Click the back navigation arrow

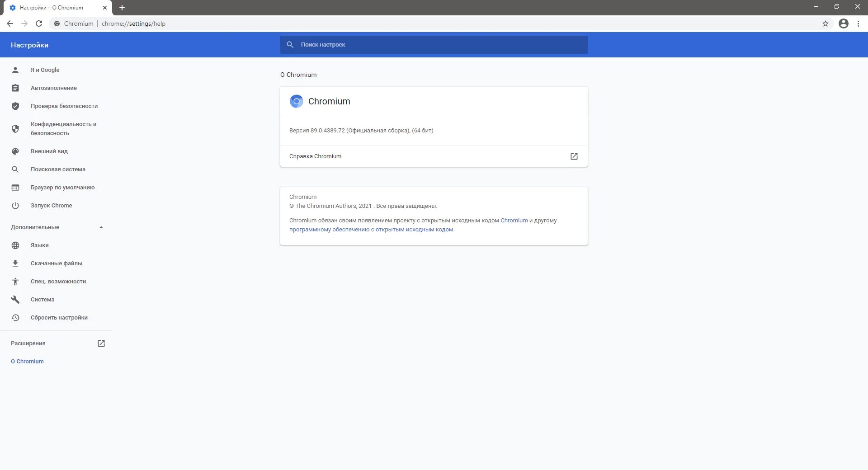[x=10, y=23]
